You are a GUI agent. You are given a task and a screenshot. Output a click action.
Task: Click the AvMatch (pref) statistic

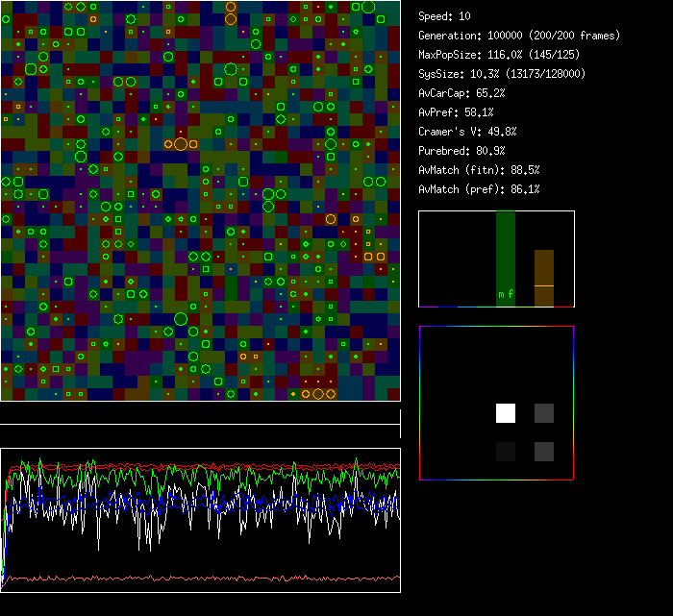pos(479,189)
